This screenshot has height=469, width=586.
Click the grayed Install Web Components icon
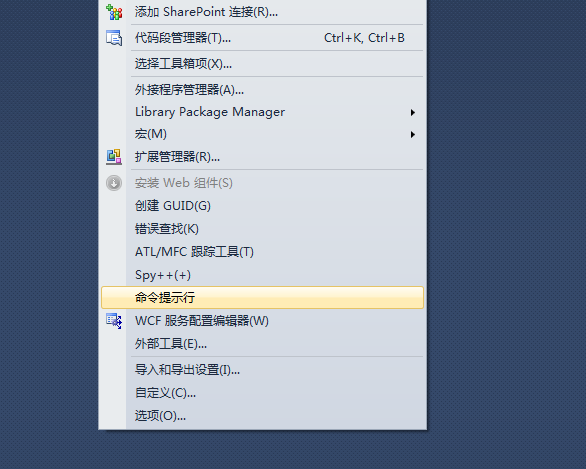pyautogui.click(x=114, y=183)
